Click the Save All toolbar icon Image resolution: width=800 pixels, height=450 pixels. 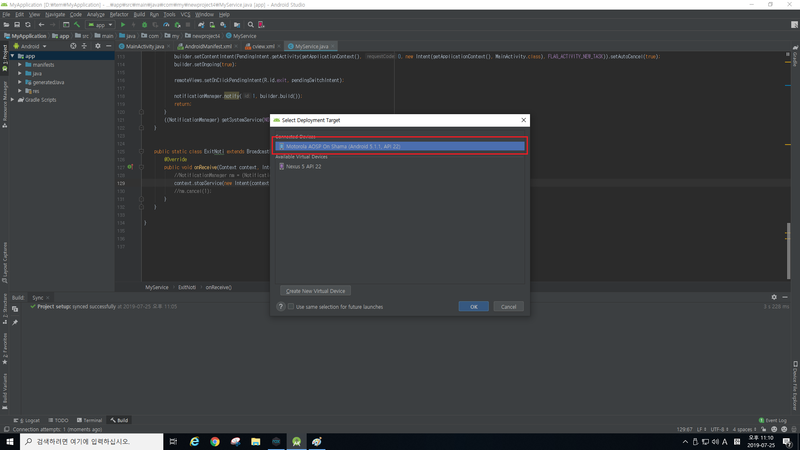point(17,24)
